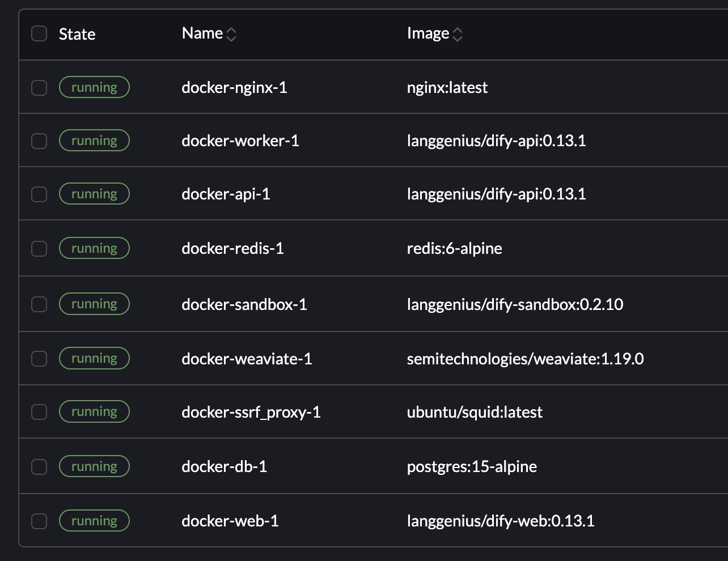Check the docker-web-1 row checkbox
The width and height of the screenshot is (728, 561).
tap(39, 521)
